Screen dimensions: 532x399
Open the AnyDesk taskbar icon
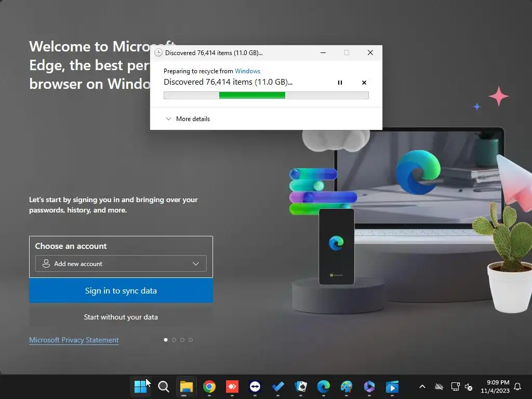[232, 387]
